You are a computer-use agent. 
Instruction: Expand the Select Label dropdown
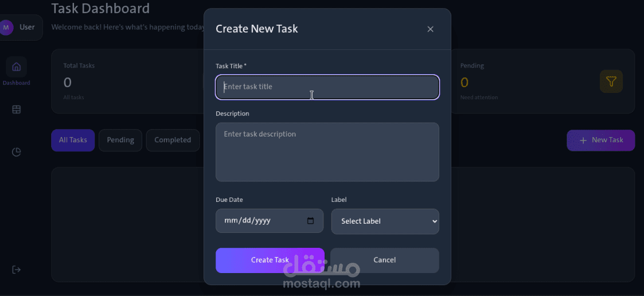pyautogui.click(x=385, y=221)
